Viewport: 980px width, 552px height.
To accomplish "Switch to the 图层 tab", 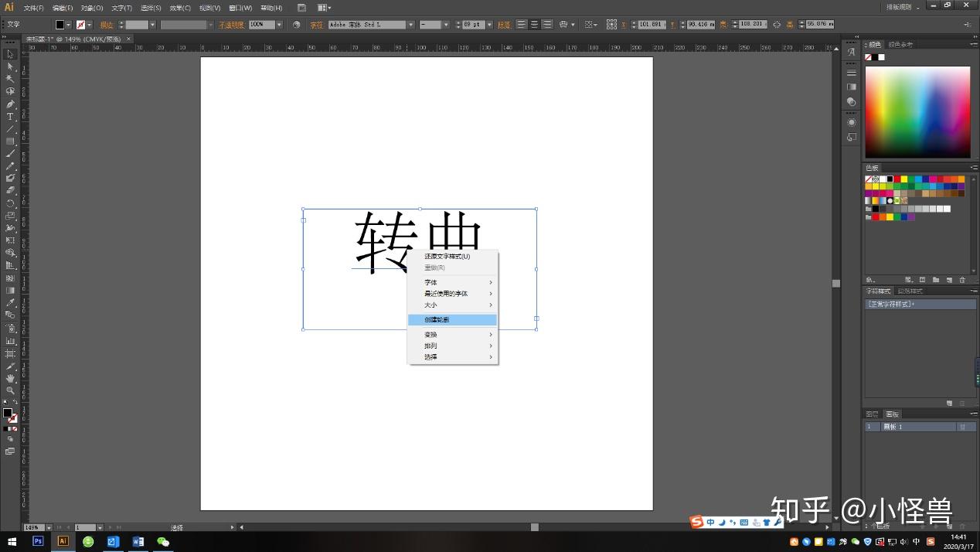I will (873, 414).
